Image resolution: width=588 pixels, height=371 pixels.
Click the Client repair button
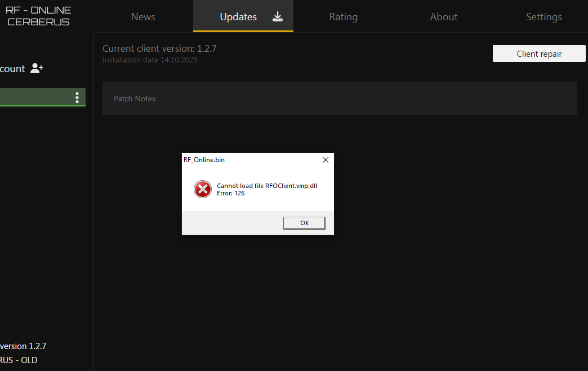coord(538,53)
